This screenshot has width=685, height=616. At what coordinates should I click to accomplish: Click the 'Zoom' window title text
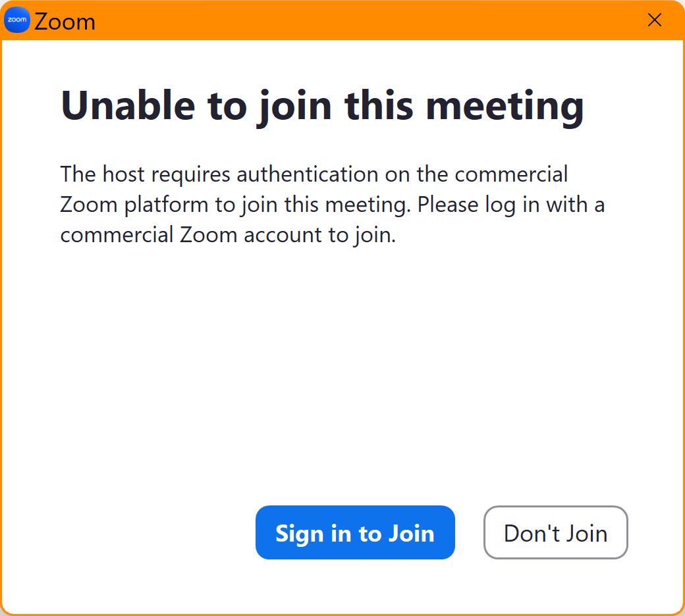[65, 22]
